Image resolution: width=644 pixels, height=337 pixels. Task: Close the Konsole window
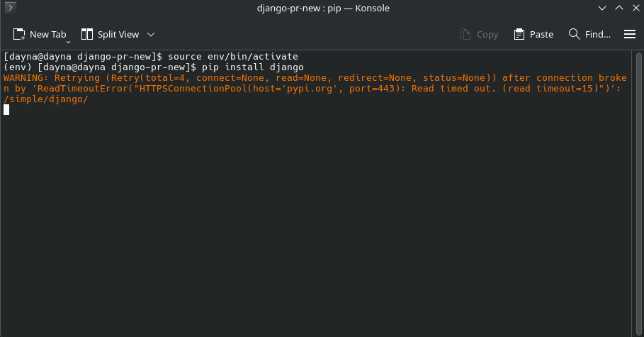(633, 8)
